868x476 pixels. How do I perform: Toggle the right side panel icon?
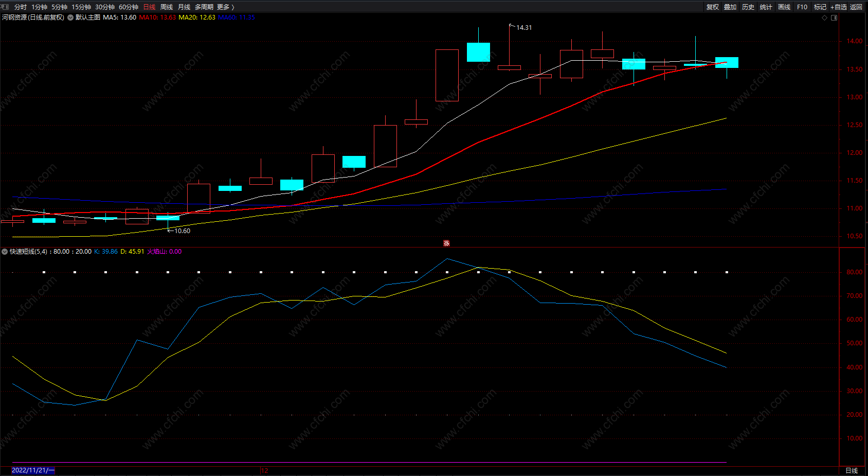click(x=834, y=17)
